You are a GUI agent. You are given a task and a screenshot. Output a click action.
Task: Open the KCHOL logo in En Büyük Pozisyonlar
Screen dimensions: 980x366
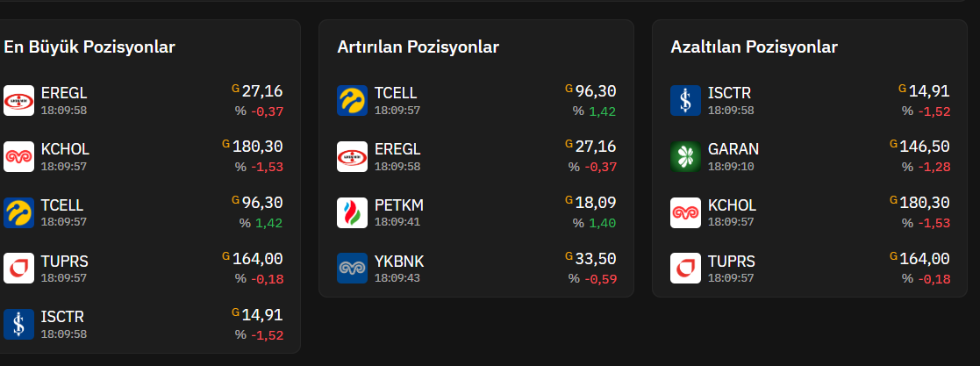point(18,156)
